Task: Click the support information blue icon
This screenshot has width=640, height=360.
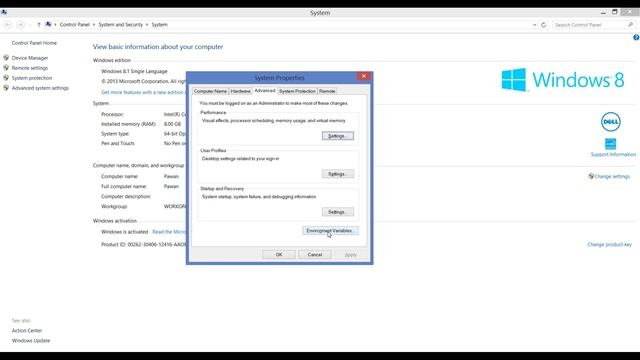Action: point(611,144)
